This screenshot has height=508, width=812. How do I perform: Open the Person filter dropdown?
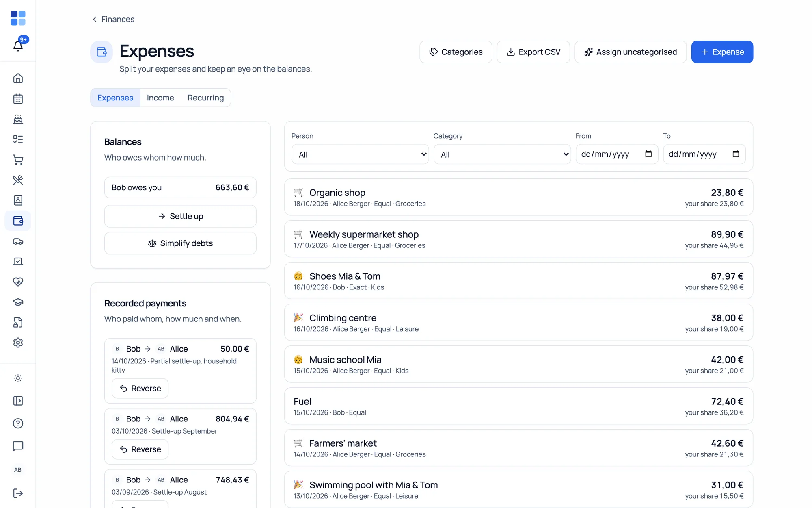coord(360,154)
